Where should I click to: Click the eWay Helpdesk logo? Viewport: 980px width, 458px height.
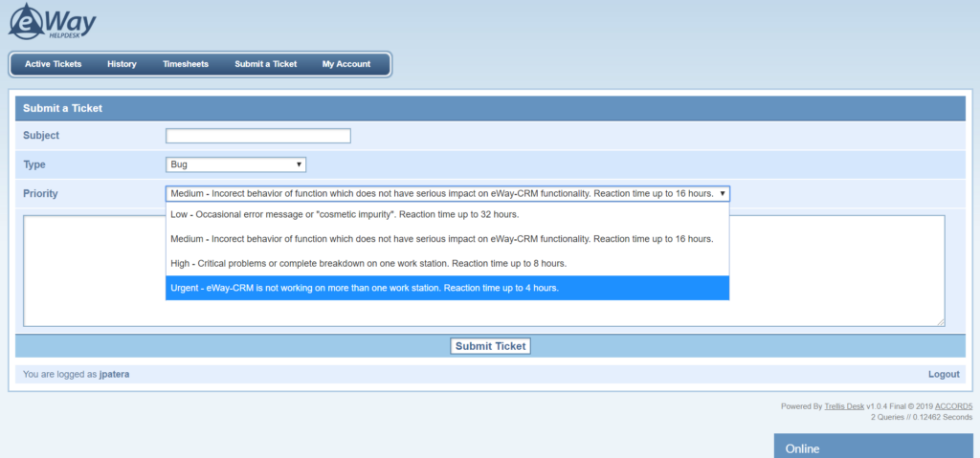[53, 21]
